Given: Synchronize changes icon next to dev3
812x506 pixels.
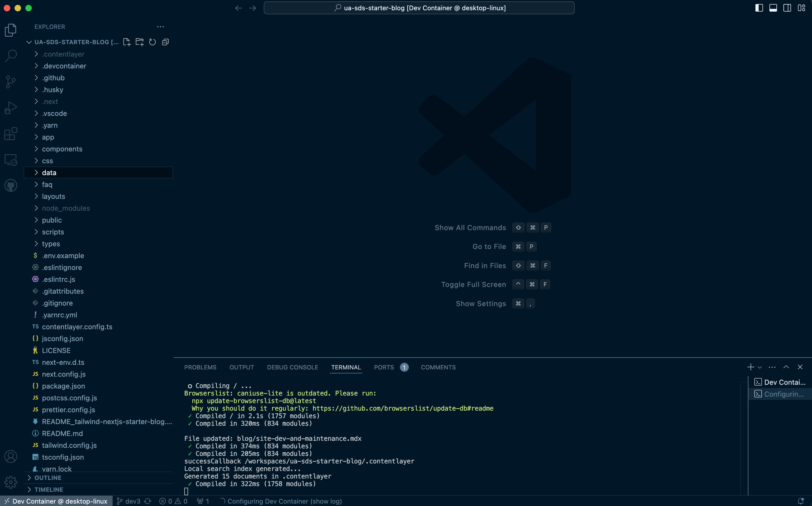Looking at the screenshot, I should click(x=148, y=501).
